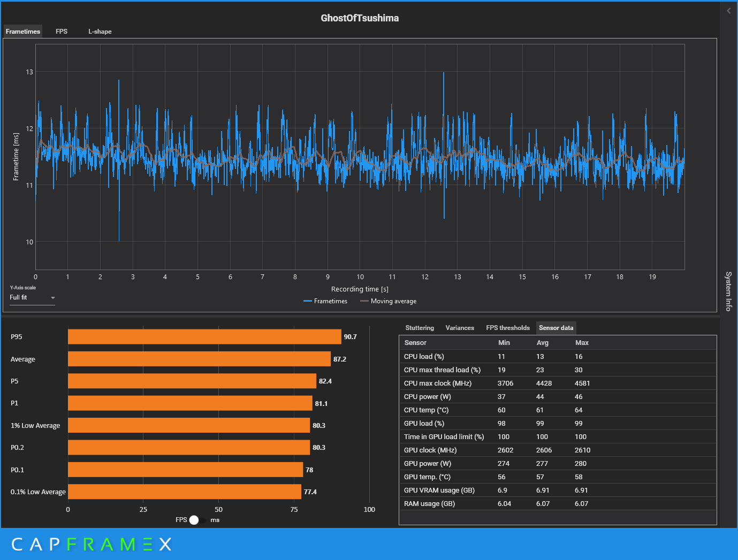This screenshot has height=560, width=738.
Task: Click the CAPFRAMEX logo in footer
Action: tap(92, 544)
